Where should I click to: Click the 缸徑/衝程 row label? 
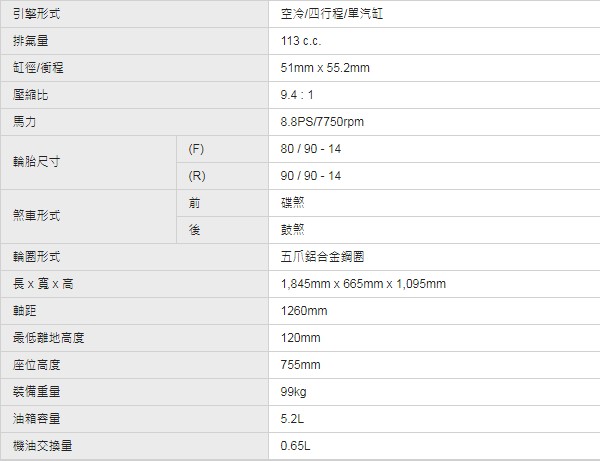point(134,68)
